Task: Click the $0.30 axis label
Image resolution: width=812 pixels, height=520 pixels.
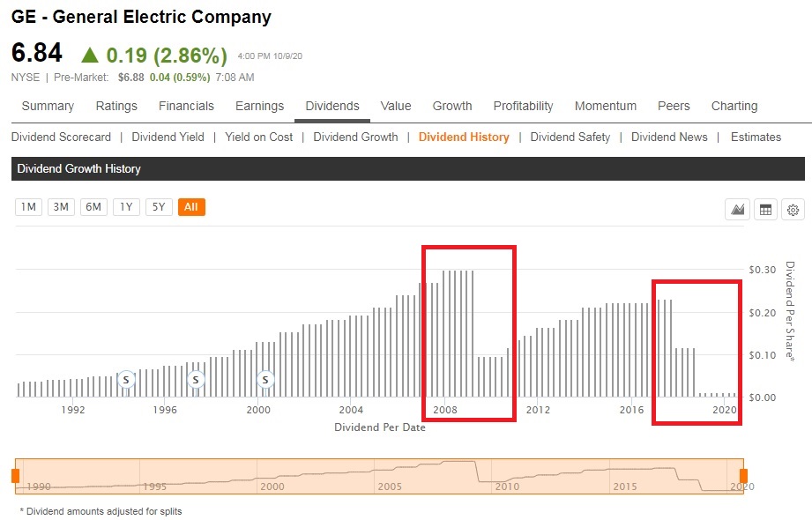Action: [763, 270]
